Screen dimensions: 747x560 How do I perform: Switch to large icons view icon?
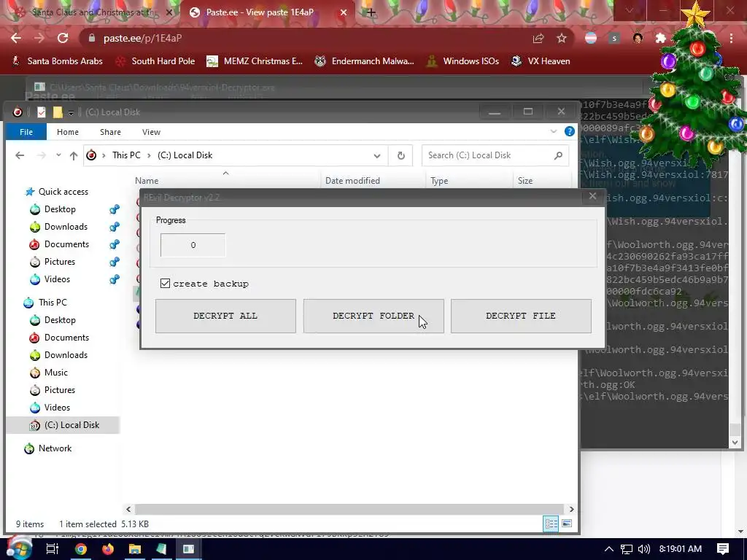566,524
